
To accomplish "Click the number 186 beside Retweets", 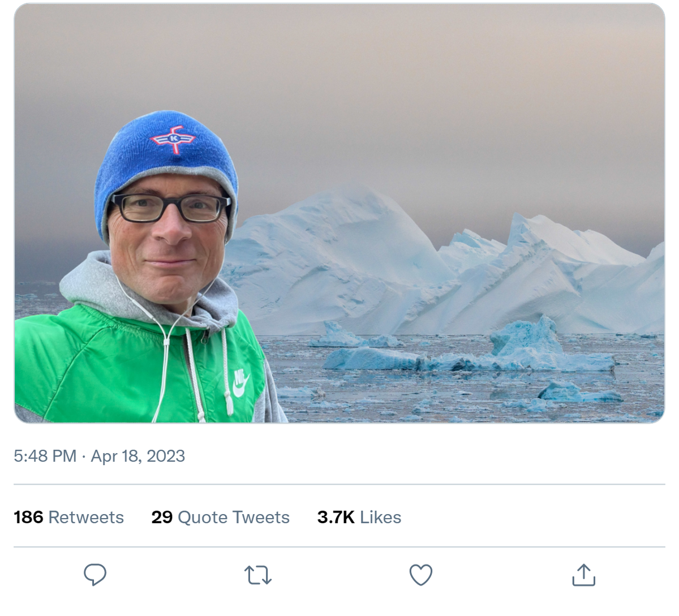I will [x=28, y=517].
